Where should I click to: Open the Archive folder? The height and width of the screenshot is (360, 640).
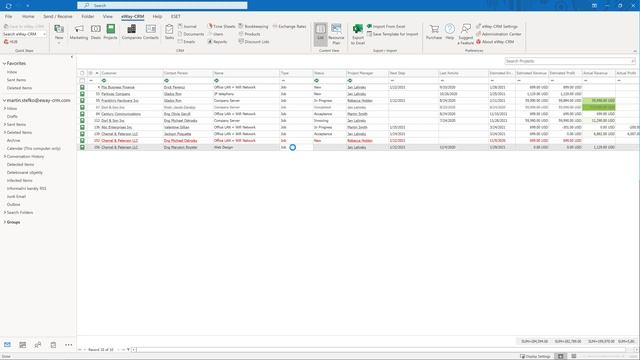point(13,140)
